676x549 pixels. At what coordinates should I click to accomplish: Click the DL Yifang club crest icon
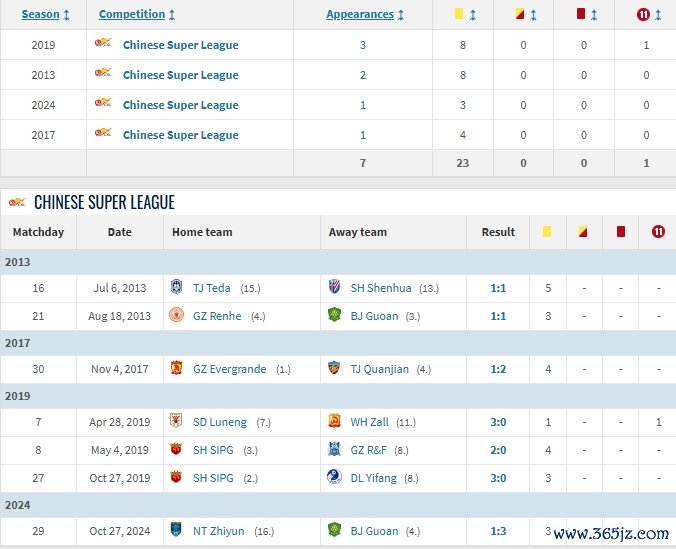334,478
